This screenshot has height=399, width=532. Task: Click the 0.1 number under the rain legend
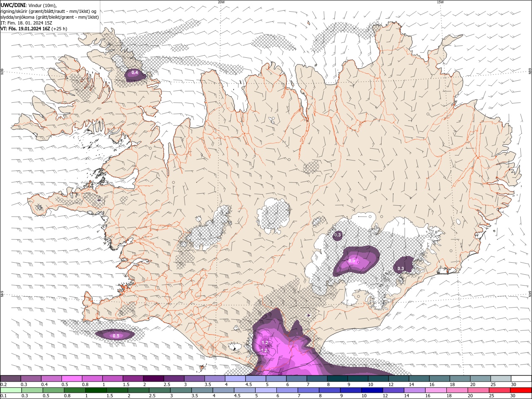4,396
